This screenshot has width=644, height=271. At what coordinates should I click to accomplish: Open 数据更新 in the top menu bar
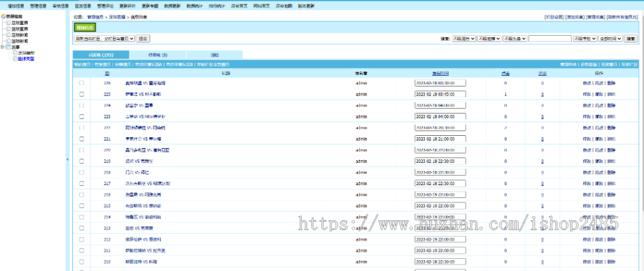point(172,6)
